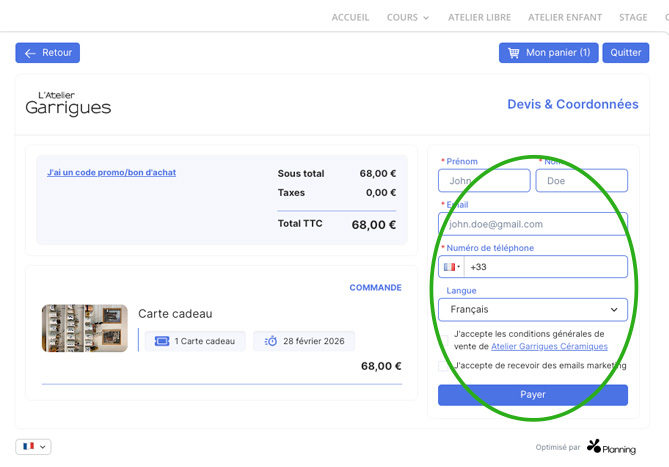
Task: Open ATELIER ENFANT menu item
Action: click(x=565, y=17)
